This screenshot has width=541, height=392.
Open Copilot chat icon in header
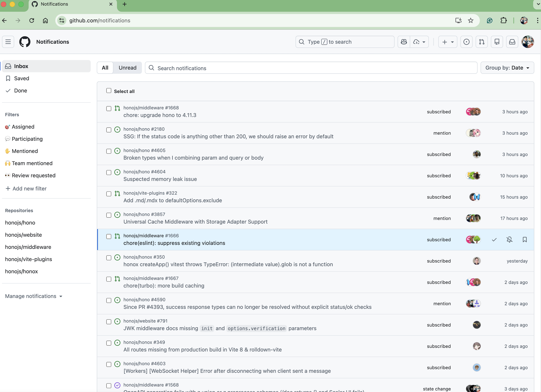click(404, 42)
